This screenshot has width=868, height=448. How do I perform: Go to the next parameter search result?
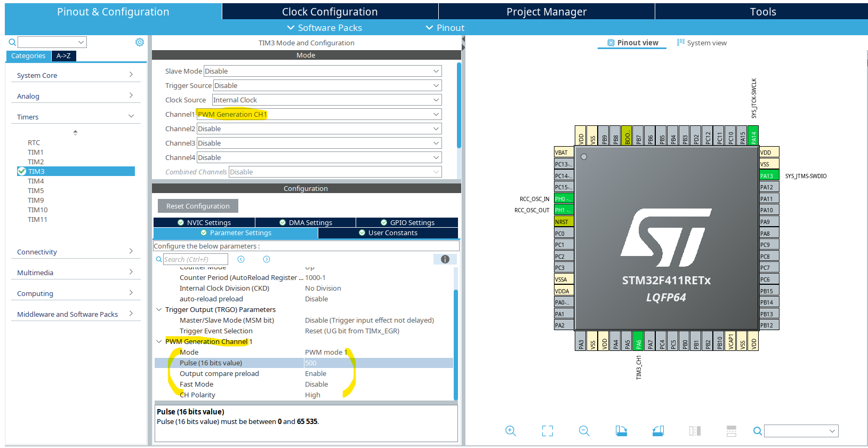[267, 259]
